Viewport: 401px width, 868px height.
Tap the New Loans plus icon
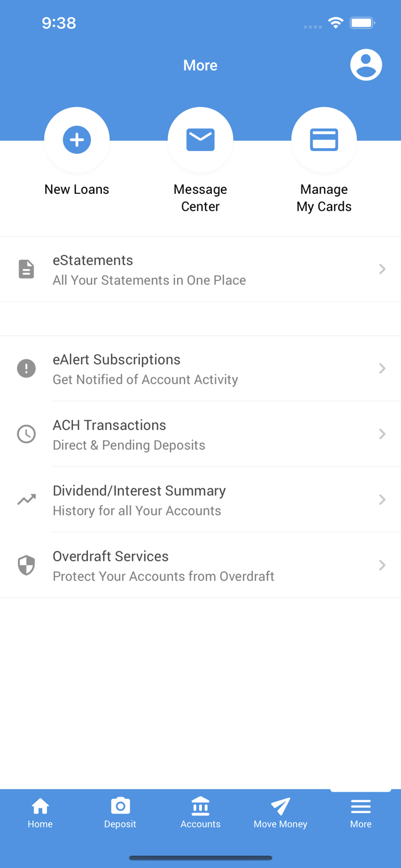point(77,139)
